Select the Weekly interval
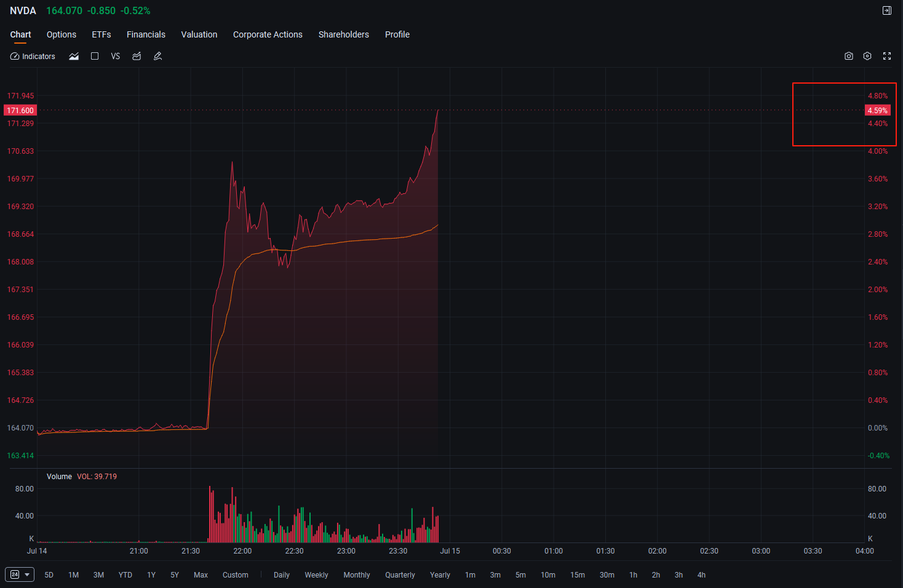The width and height of the screenshot is (903, 588). [x=316, y=575]
